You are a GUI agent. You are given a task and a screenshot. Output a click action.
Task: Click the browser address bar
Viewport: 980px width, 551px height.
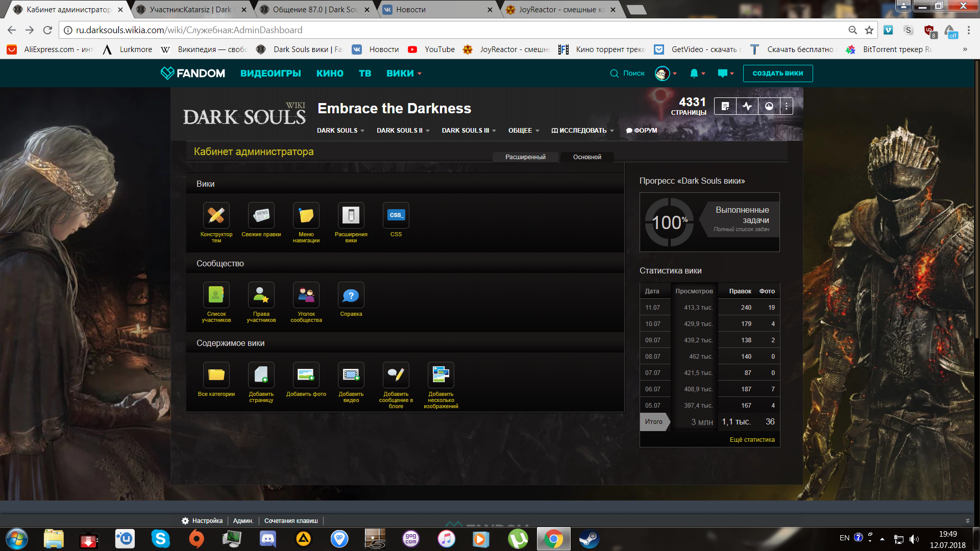pos(454,30)
